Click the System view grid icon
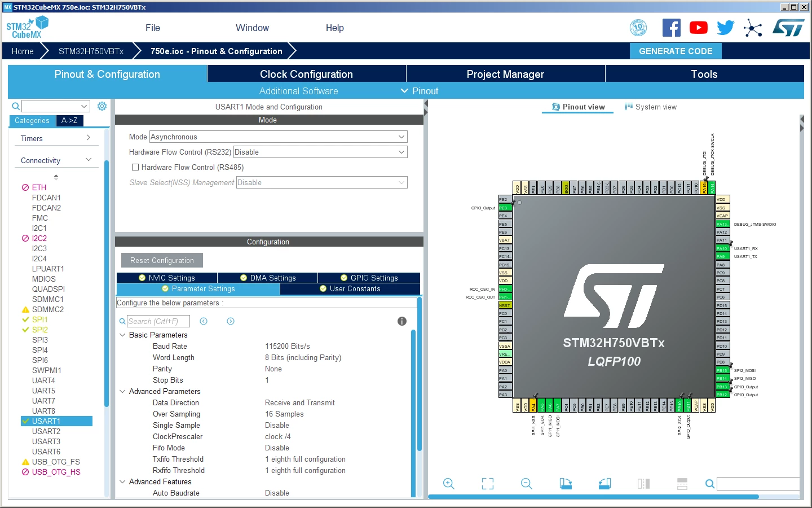812x508 pixels. pos(629,107)
